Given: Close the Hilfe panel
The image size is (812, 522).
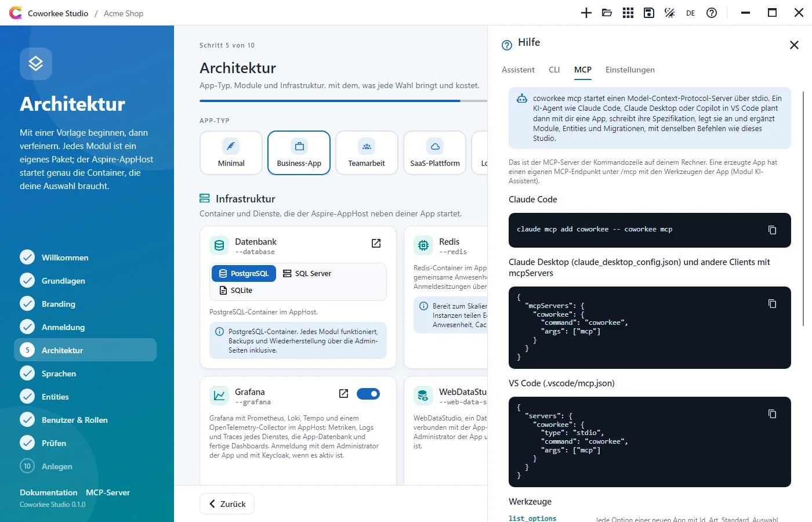Looking at the screenshot, I should coord(794,45).
